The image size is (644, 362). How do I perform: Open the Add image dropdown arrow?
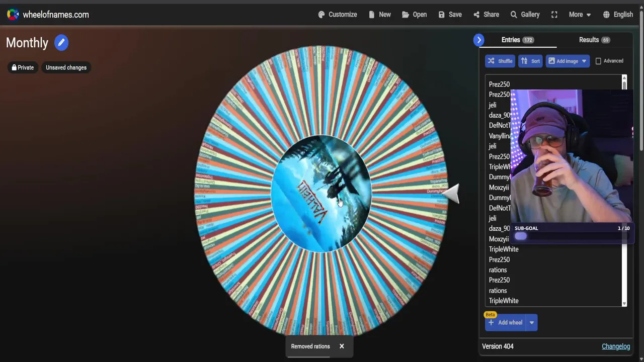pos(584,61)
